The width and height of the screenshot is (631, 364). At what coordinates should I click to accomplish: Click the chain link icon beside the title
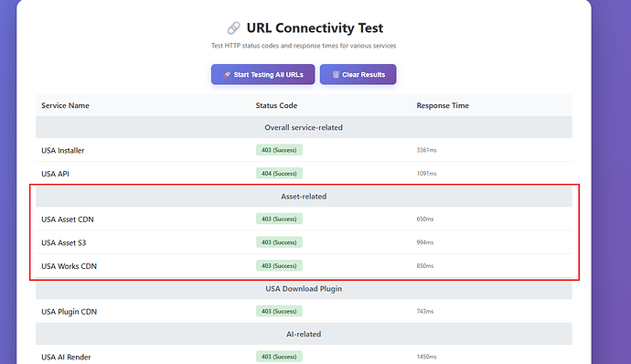(233, 28)
